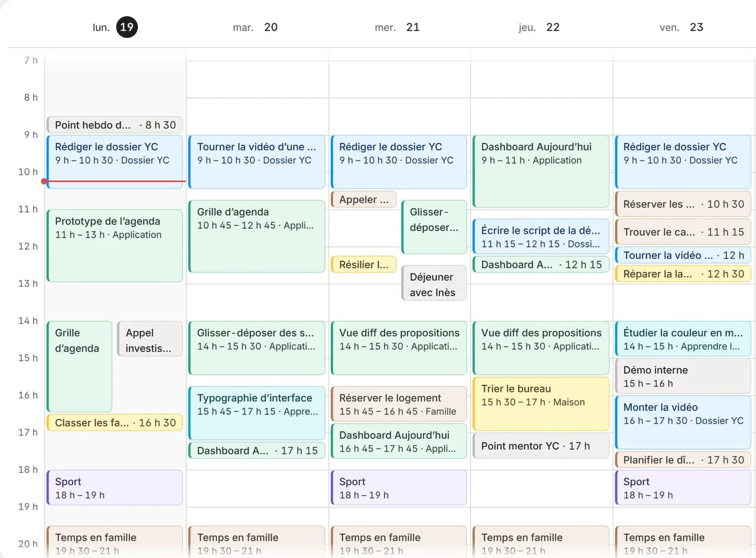Open the 'Réserver les ...' 10 h 30 task
This screenshot has height=558, width=756.
tap(683, 204)
